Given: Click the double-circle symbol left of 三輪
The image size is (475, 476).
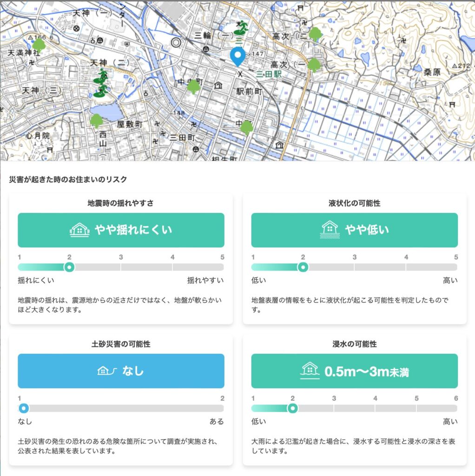Looking at the screenshot, I should pyautogui.click(x=176, y=43).
